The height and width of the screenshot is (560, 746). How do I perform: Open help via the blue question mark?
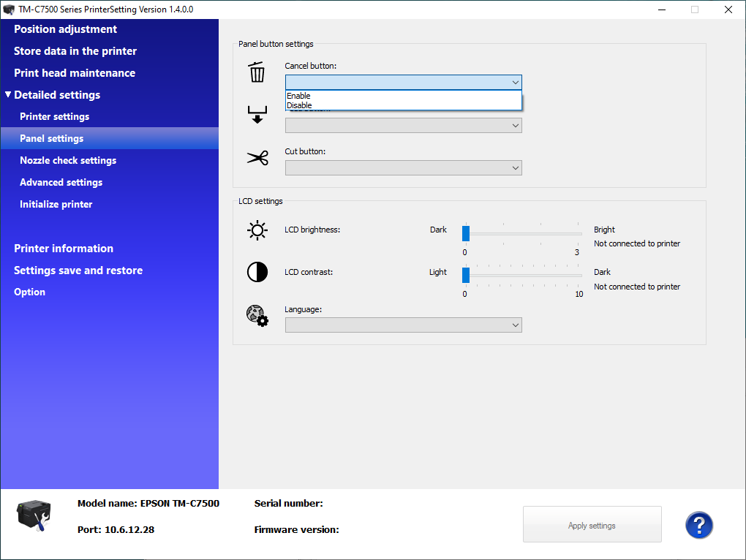pyautogui.click(x=698, y=524)
